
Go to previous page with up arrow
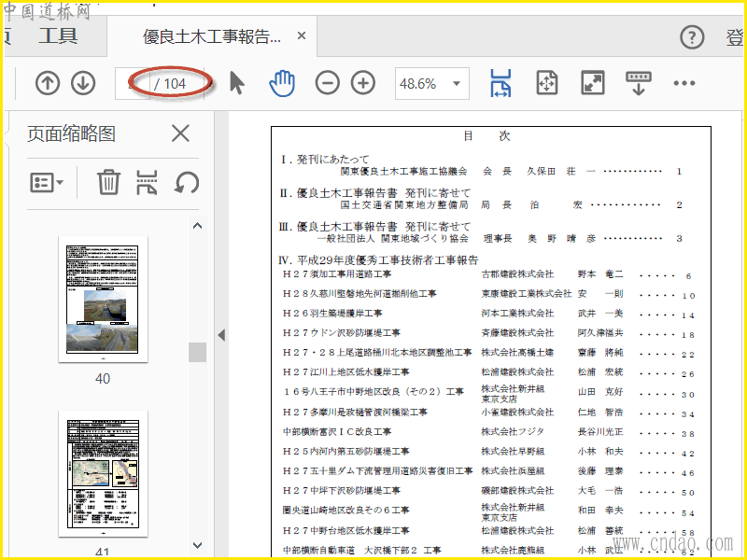click(48, 83)
